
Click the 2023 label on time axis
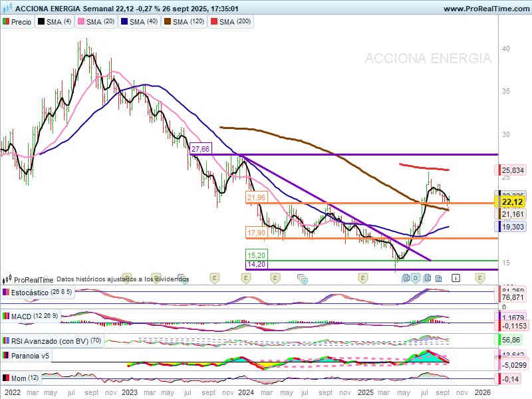coord(130,392)
